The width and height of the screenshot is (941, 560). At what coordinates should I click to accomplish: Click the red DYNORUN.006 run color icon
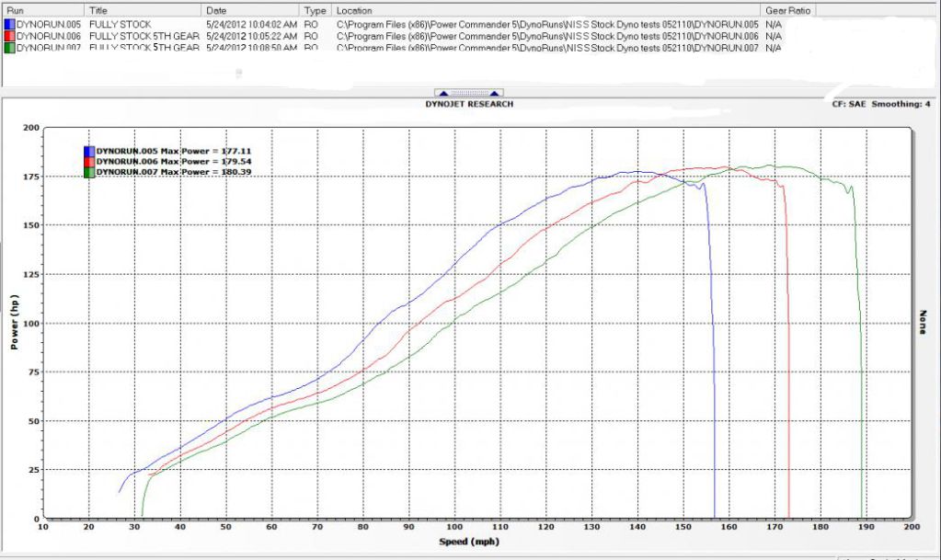coord(9,35)
